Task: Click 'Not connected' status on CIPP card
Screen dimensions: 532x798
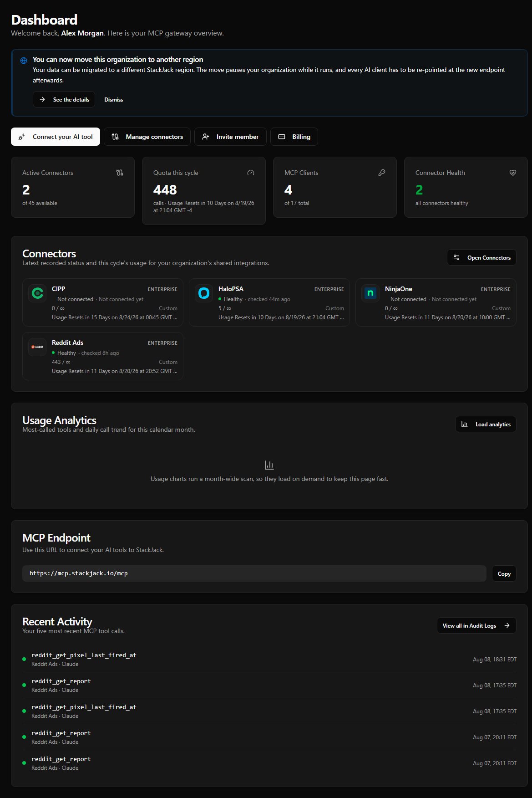Action: pyautogui.click(x=75, y=299)
